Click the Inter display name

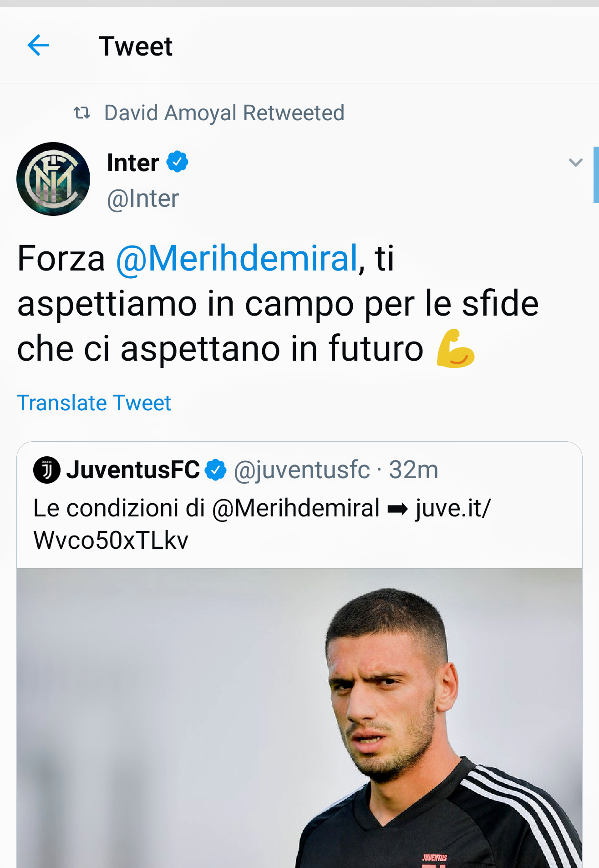point(133,163)
